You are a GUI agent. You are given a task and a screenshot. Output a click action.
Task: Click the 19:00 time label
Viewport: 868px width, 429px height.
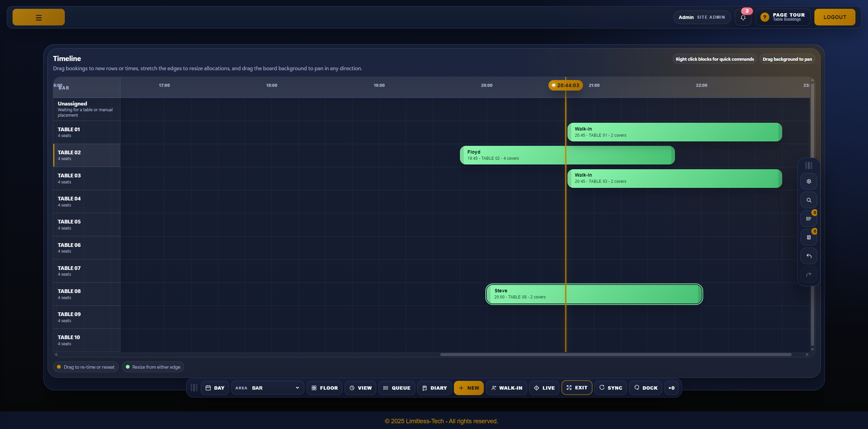pyautogui.click(x=379, y=85)
